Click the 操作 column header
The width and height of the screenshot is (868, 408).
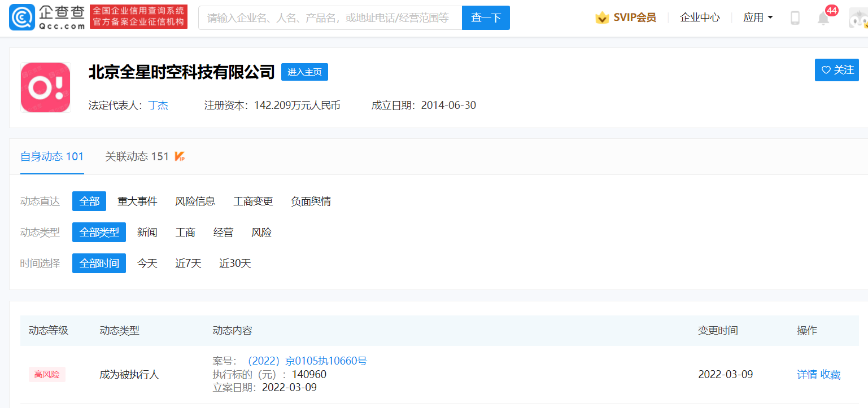[x=807, y=331]
